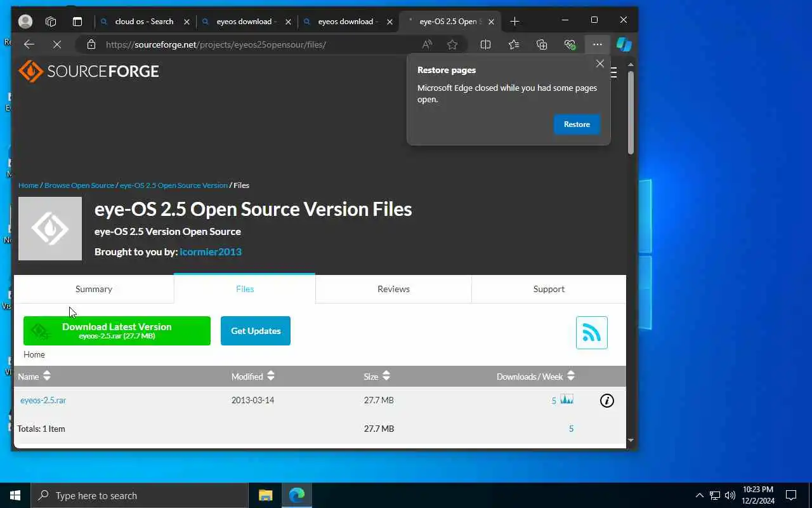The height and width of the screenshot is (508, 812).
Task: Click the Windows taskbar search box
Action: tap(140, 495)
